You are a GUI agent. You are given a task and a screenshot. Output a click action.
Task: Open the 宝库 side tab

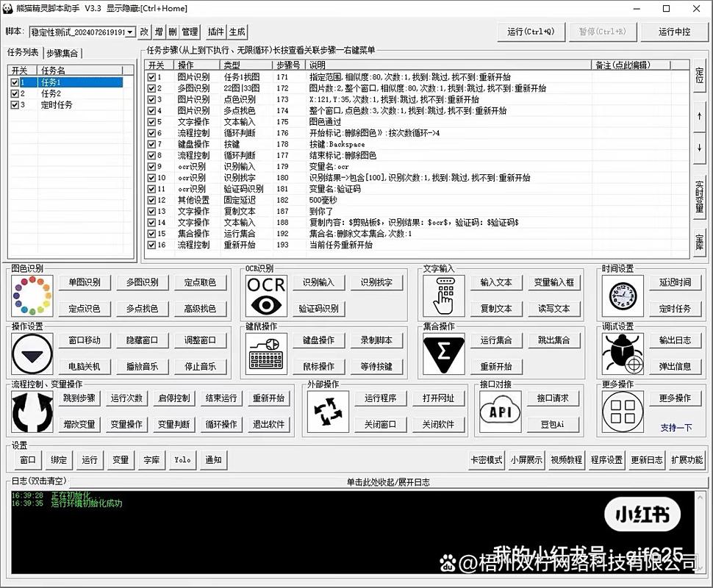point(699,242)
